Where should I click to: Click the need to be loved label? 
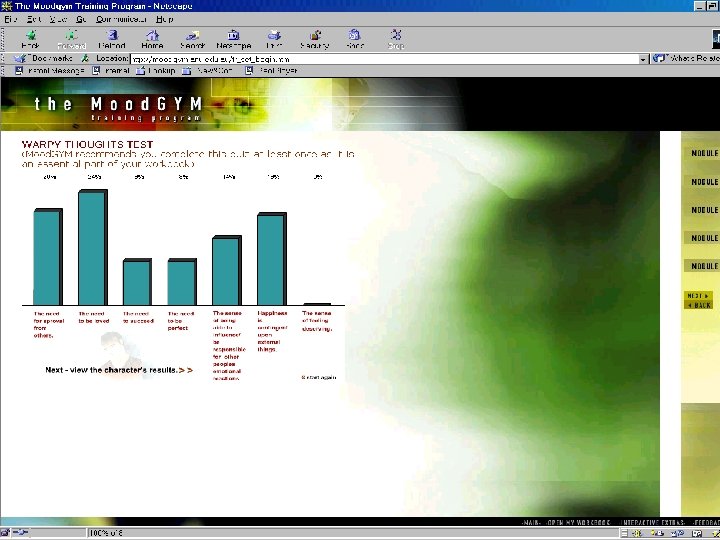click(x=94, y=317)
